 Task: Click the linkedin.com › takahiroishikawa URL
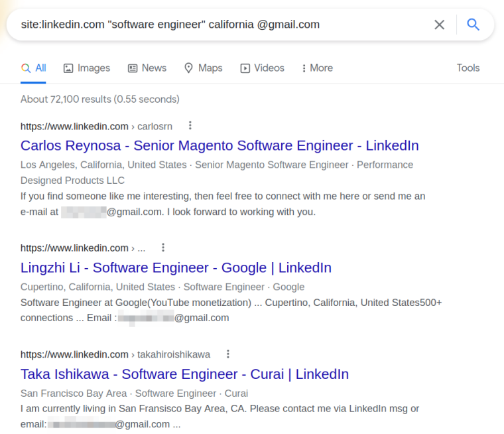coord(115,354)
